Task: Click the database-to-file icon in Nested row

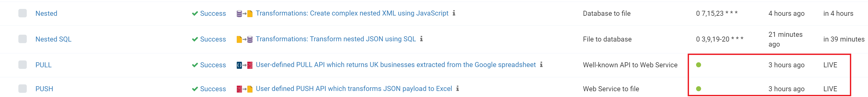Action: [245, 13]
